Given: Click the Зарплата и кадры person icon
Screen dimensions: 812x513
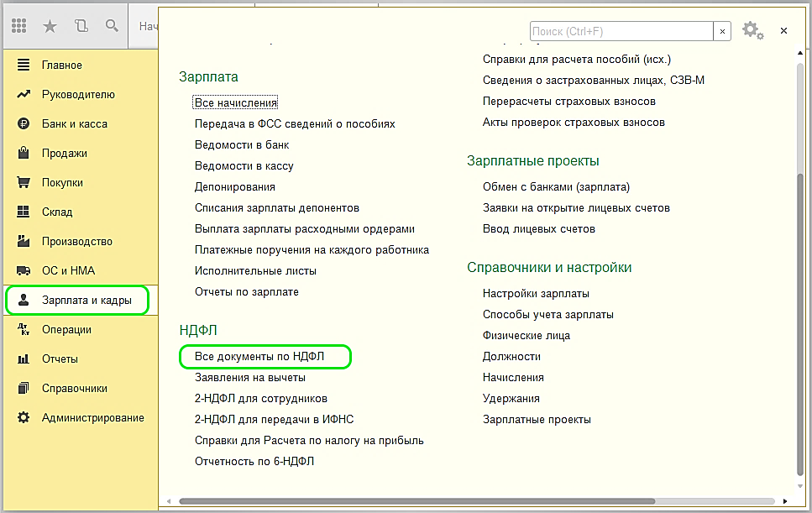Looking at the screenshot, I should pyautogui.click(x=24, y=300).
